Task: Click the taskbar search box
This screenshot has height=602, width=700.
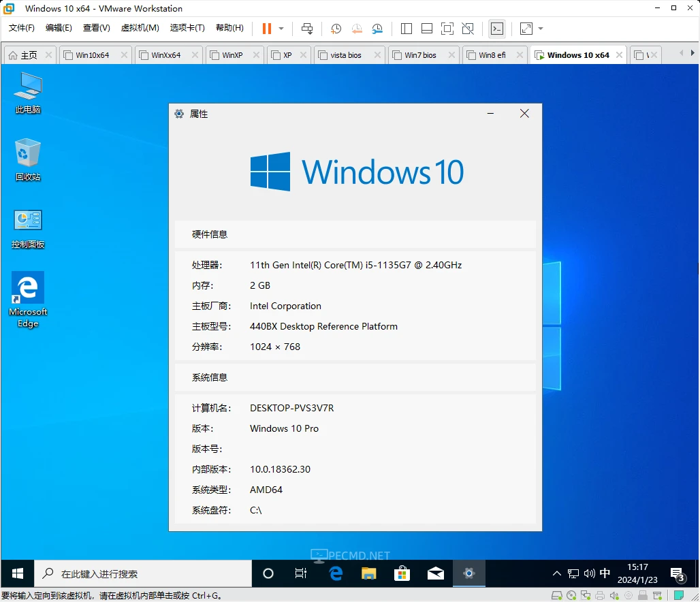Action: point(143,573)
